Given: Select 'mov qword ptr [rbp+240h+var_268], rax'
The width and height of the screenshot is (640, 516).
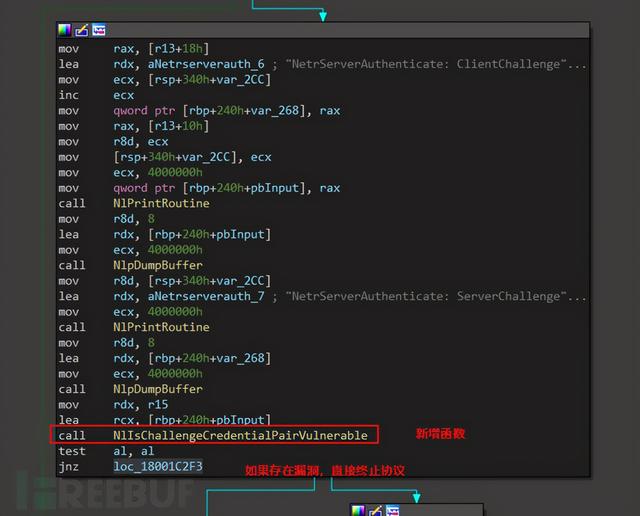Looking at the screenshot, I should coord(199,111).
